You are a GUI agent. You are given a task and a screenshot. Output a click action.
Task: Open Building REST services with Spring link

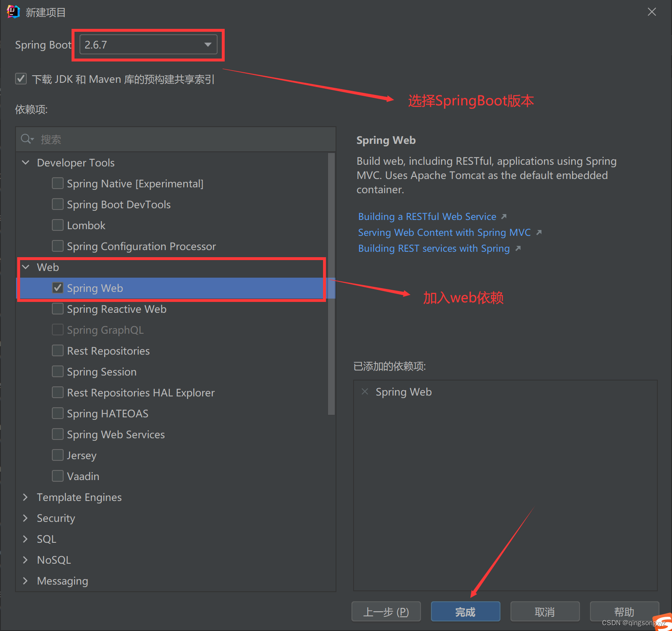tap(434, 248)
